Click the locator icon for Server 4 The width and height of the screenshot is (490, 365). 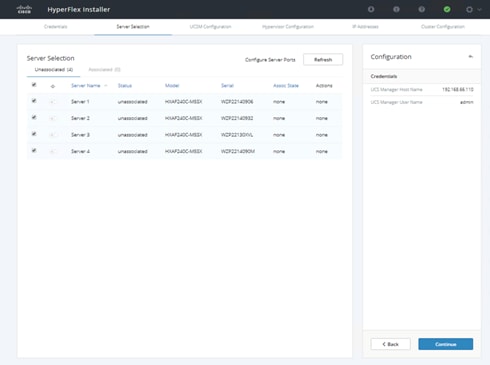(53, 151)
